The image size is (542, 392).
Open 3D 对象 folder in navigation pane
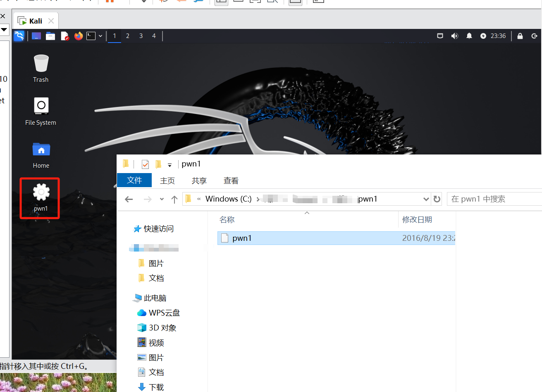(157, 328)
